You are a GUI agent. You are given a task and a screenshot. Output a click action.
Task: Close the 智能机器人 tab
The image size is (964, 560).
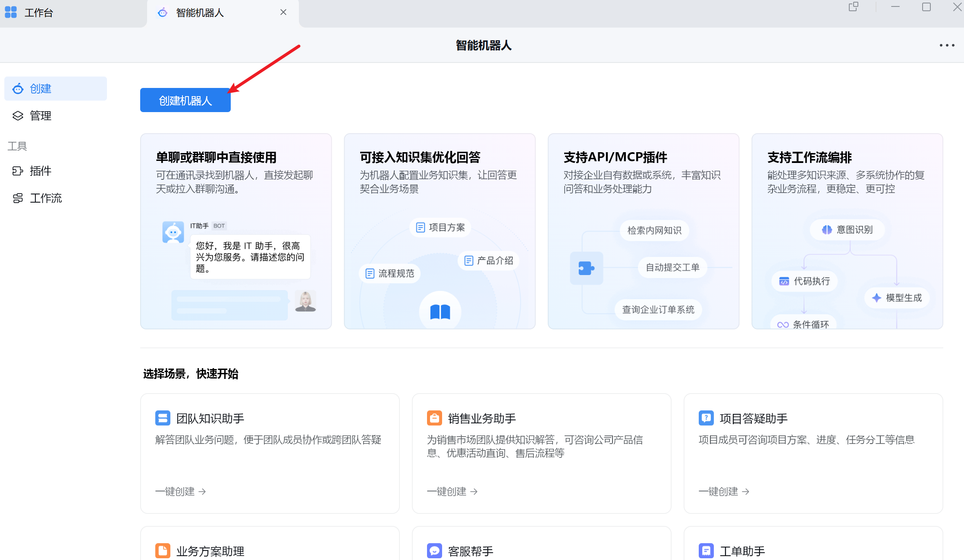(x=283, y=13)
